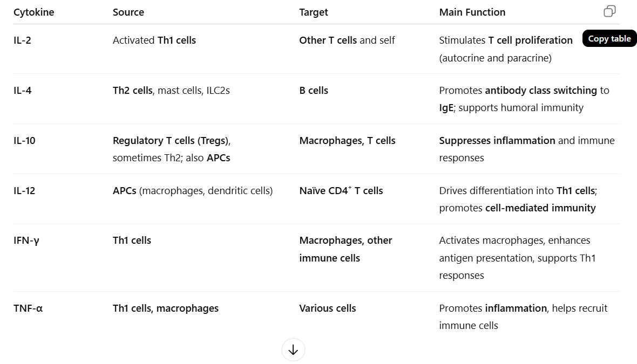Click the Source column header
This screenshot has width=637, height=364.
[128, 12]
